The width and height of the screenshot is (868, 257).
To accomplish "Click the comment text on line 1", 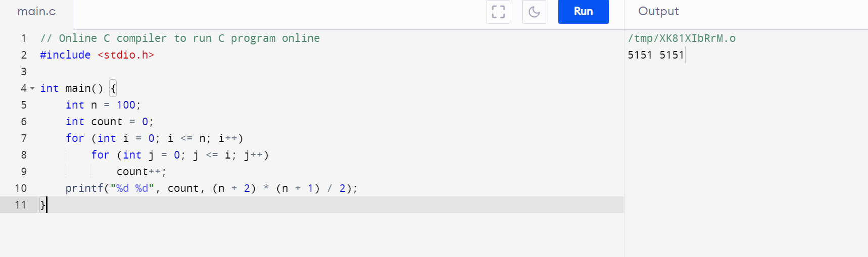I will (180, 38).
